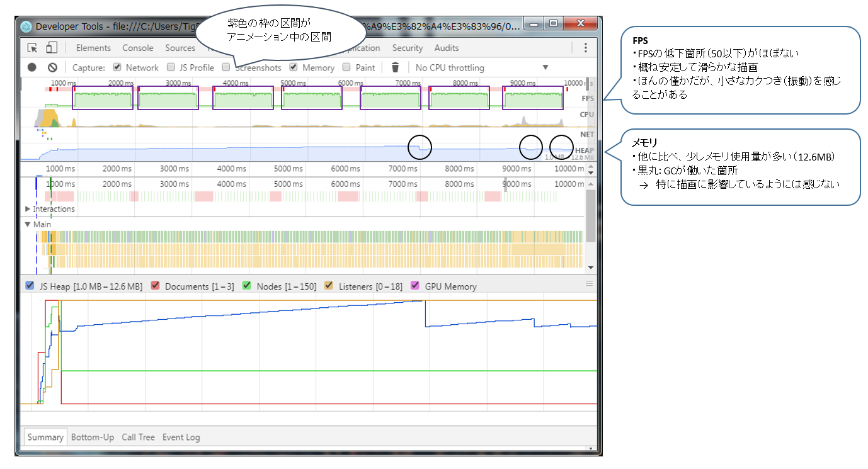Click the trash can collect garbage icon
Screen dimensions: 868x469
[x=395, y=67]
